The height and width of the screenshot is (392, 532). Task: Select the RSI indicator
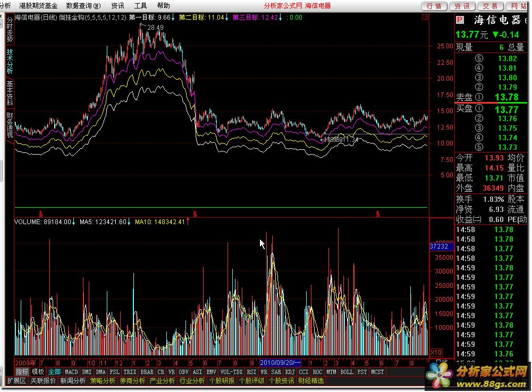point(251,372)
